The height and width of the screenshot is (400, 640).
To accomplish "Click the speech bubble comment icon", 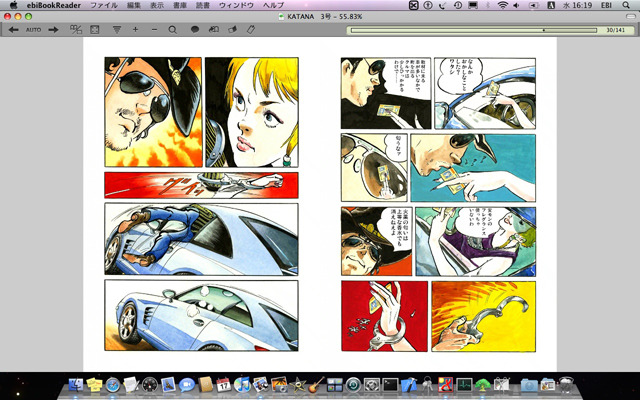I will [x=195, y=29].
